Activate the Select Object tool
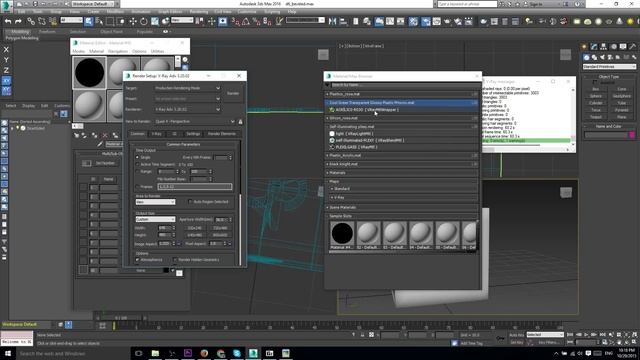The image size is (640, 360). [88, 21]
